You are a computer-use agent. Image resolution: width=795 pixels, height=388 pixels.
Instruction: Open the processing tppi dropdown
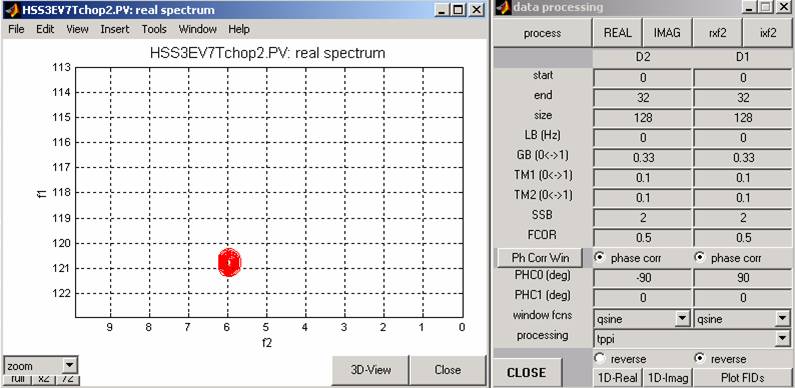pos(782,338)
